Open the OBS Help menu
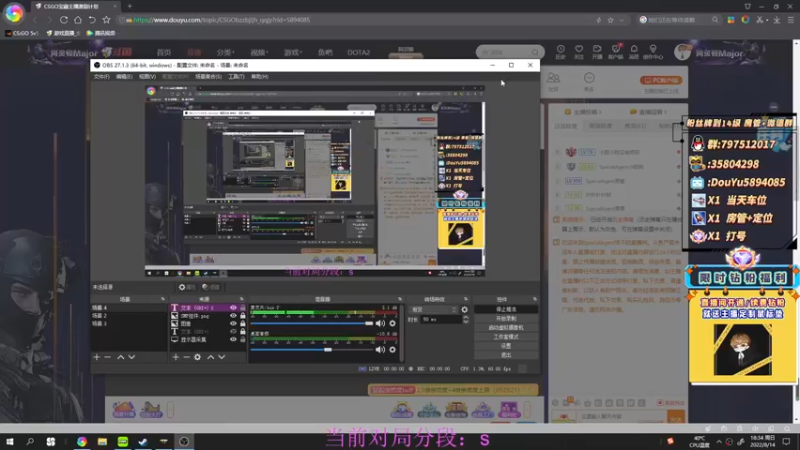This screenshot has width=800, height=450. [260, 77]
